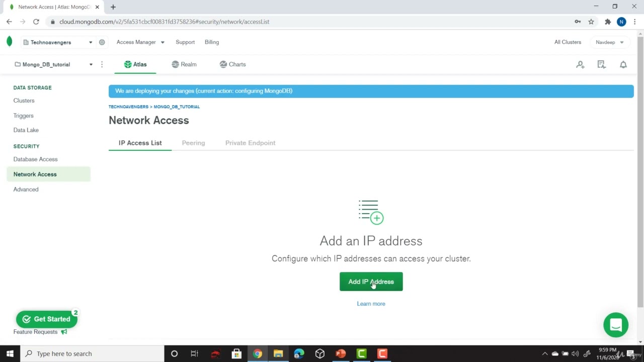Screen dimensions: 644x362
Task: Click the MongoDB leaf logo
Action: tap(9, 42)
